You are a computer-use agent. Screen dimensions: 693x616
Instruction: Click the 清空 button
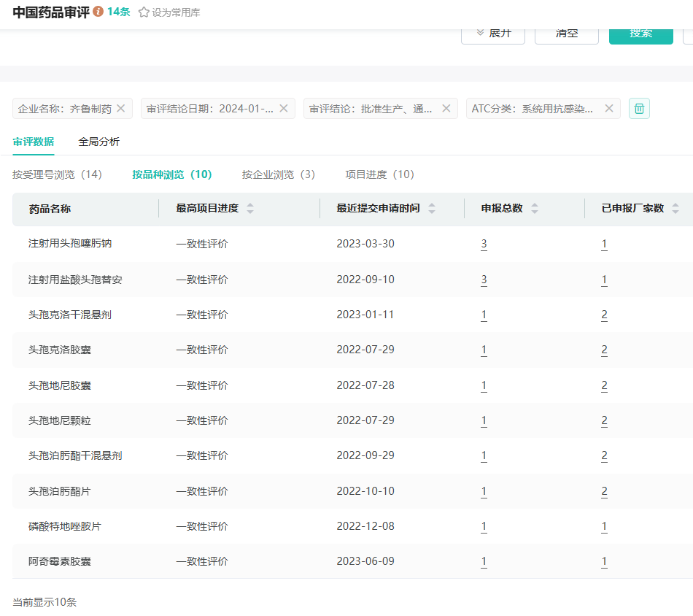click(x=566, y=34)
